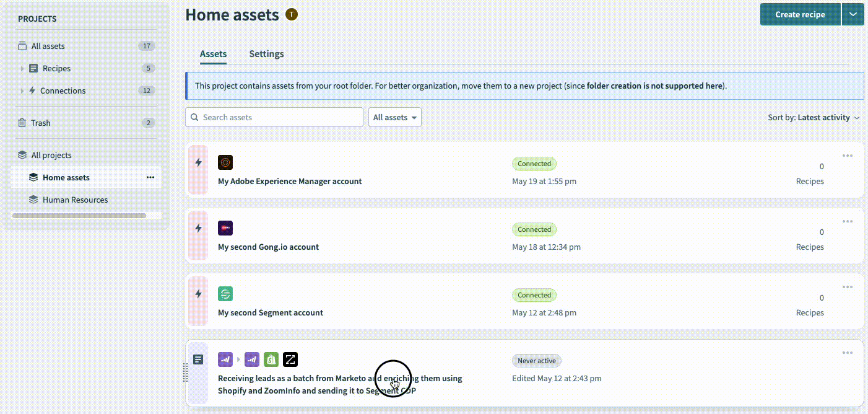868x414 pixels.
Task: Open more options for Home assets project
Action: click(x=150, y=177)
